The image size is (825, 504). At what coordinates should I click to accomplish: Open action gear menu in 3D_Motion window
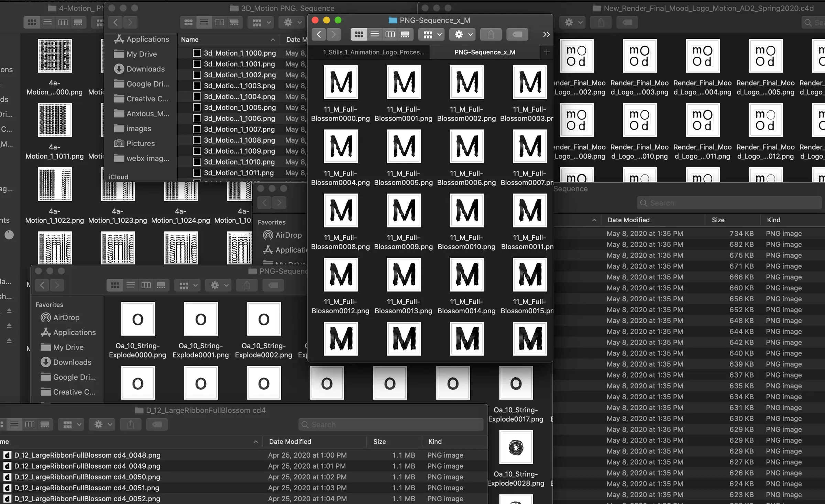click(x=291, y=23)
